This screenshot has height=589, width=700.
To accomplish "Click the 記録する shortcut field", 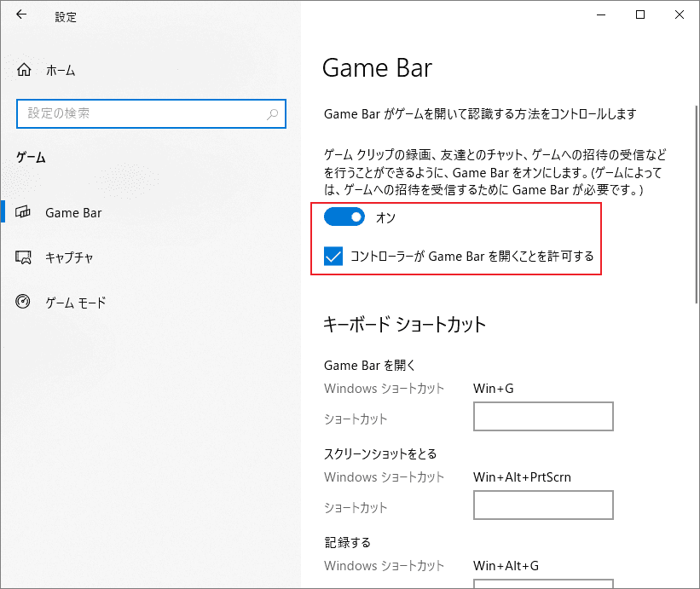I will coord(543,584).
